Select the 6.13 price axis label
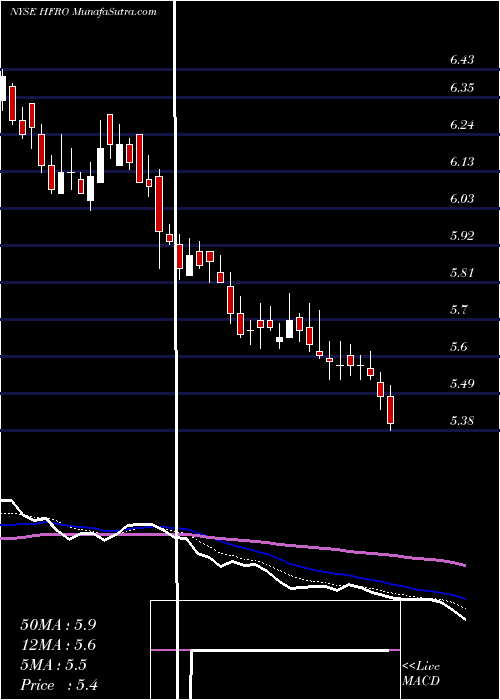This screenshot has height=700, width=500. (462, 162)
